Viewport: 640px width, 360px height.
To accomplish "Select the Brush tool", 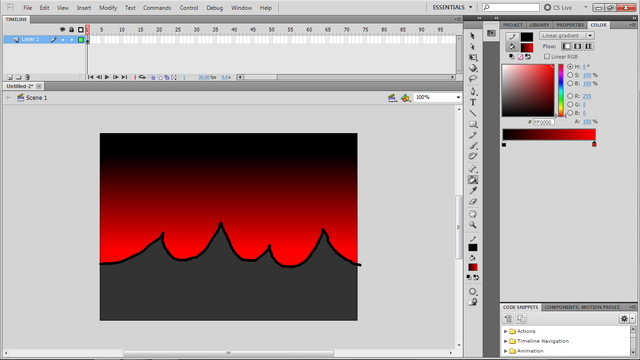I will [473, 145].
